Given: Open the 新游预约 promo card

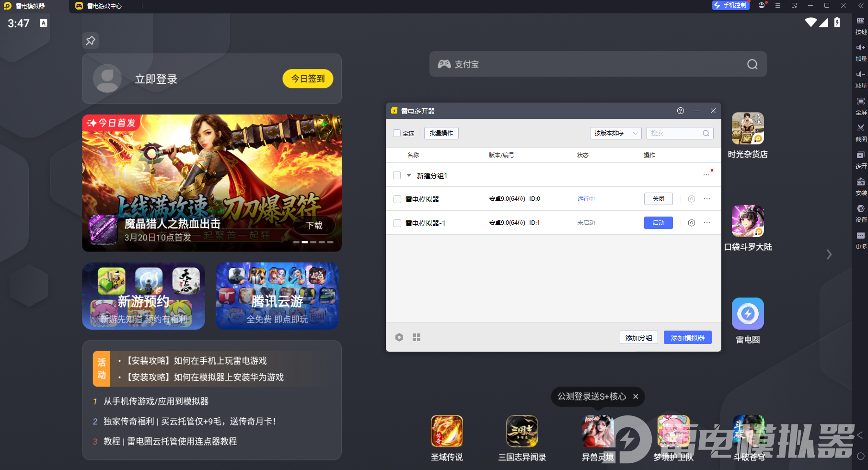Looking at the screenshot, I should tap(144, 296).
